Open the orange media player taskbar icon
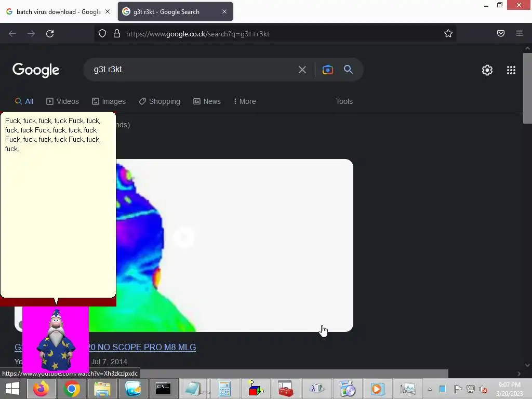This screenshot has width=532, height=399. click(377, 389)
